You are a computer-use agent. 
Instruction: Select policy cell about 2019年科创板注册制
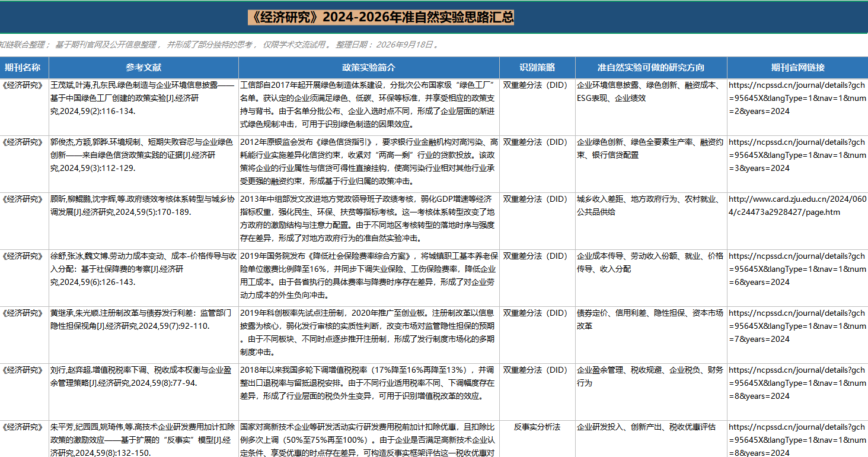click(369, 335)
